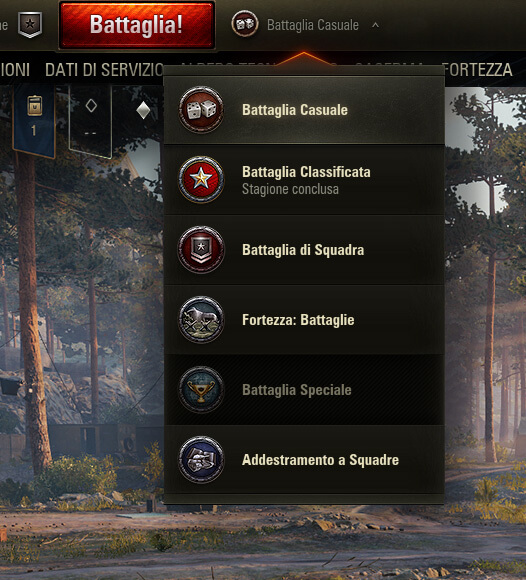This screenshot has width=526, height=580.
Task: Select the chevron shield Battaglia di Squadra icon
Action: point(201,250)
